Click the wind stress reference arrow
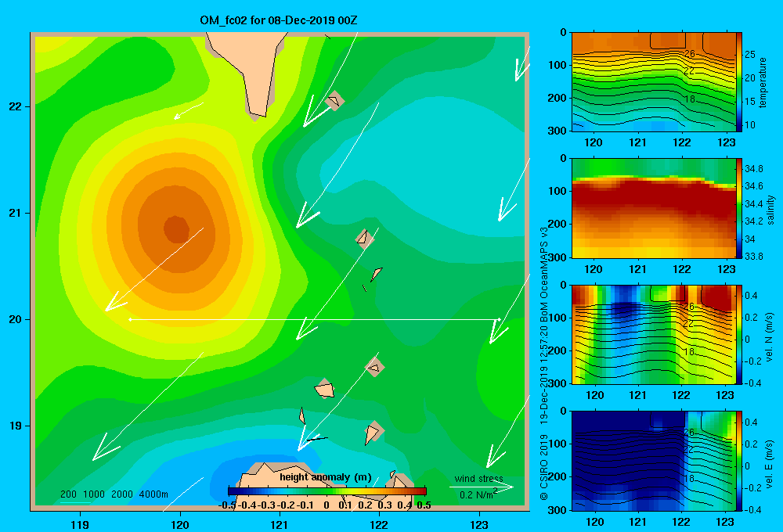Image resolution: width=783 pixels, height=532 pixels. point(481,487)
